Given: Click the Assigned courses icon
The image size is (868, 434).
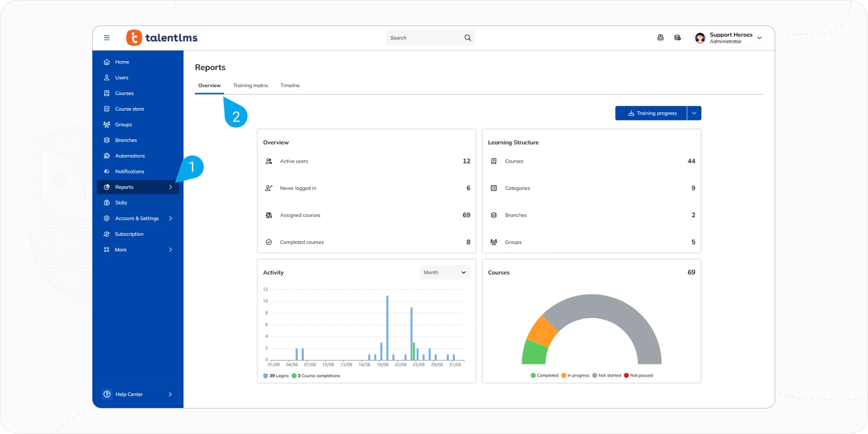Looking at the screenshot, I should (269, 215).
